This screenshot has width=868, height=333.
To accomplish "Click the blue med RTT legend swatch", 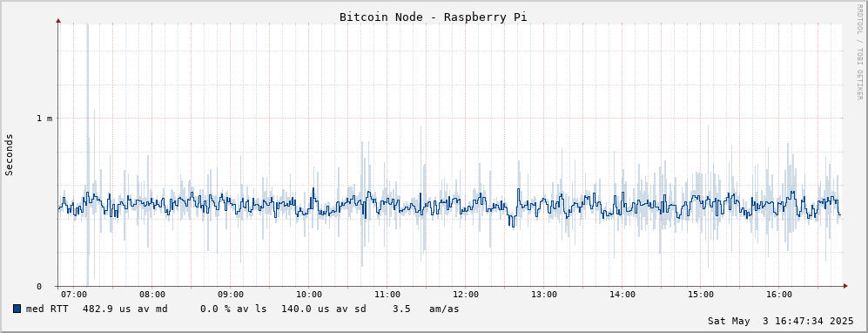I will click(17, 309).
